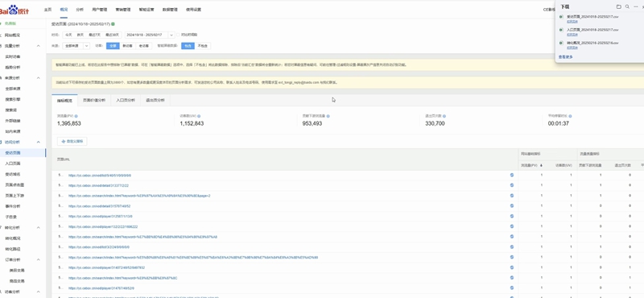Click the help icon beside 贡献下游浏览量
The height and width of the screenshot is (298, 644).
point(328,116)
